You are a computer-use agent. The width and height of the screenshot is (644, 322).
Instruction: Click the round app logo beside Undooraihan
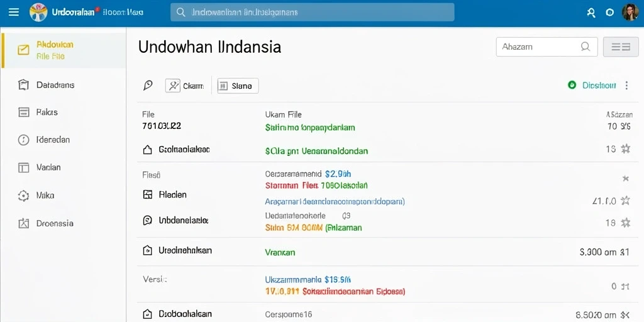point(38,13)
